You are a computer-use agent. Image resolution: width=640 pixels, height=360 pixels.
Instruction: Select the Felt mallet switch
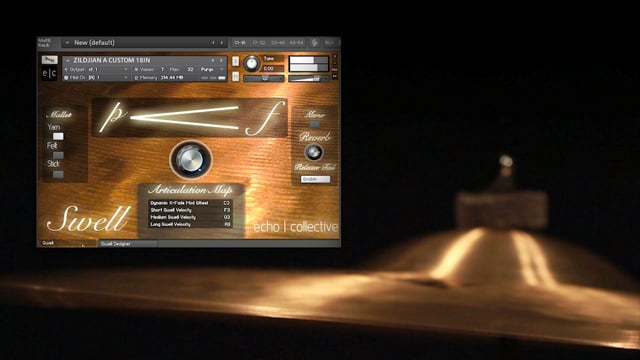58,155
